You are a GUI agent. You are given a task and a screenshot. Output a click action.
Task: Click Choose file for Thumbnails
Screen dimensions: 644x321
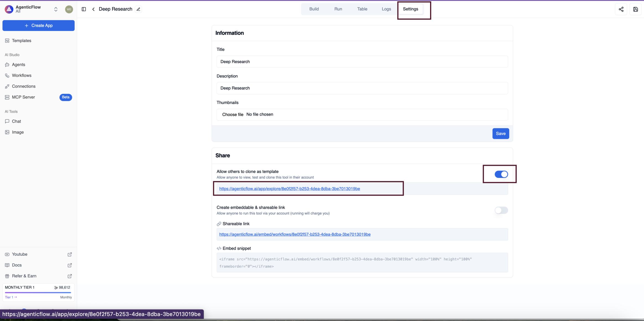click(x=233, y=115)
